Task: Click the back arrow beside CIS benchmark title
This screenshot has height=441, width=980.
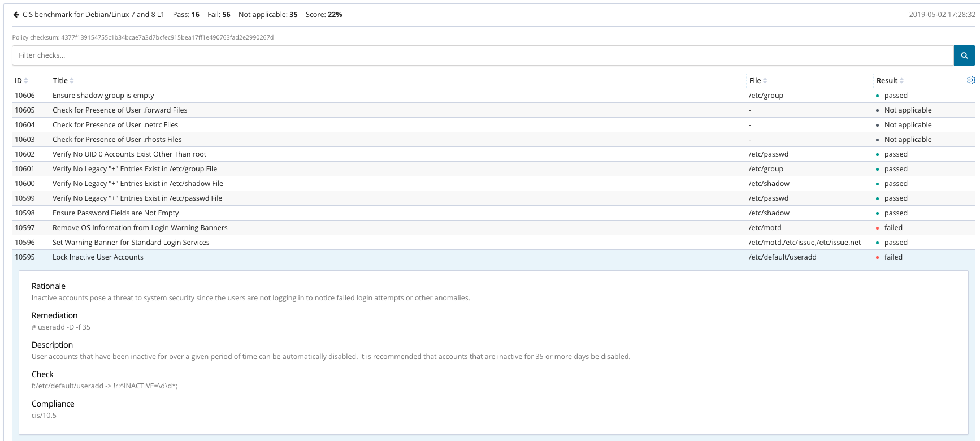Action: (16, 15)
